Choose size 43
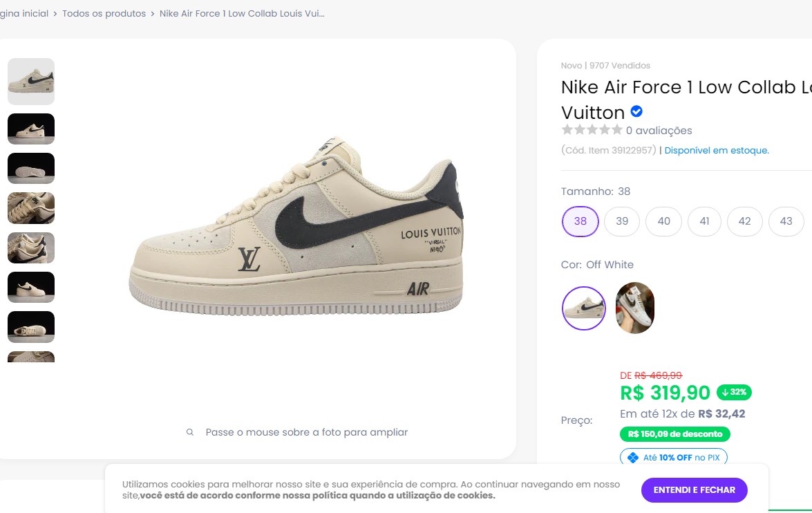 (x=786, y=221)
